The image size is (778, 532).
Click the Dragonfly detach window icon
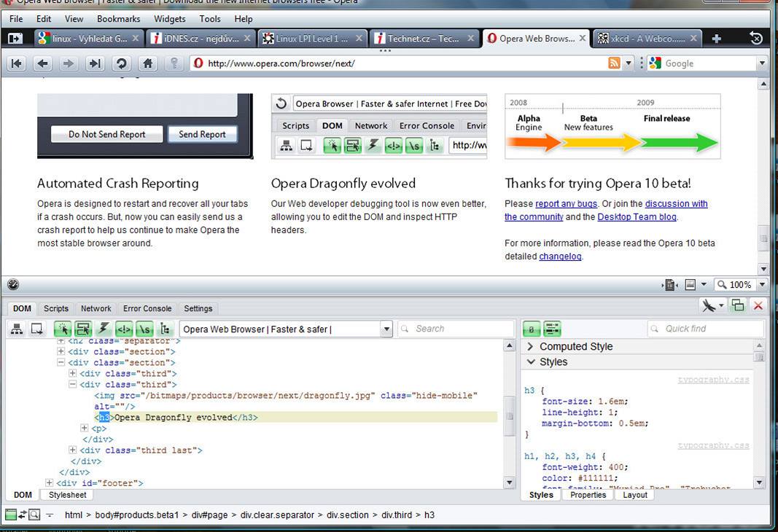coord(738,305)
